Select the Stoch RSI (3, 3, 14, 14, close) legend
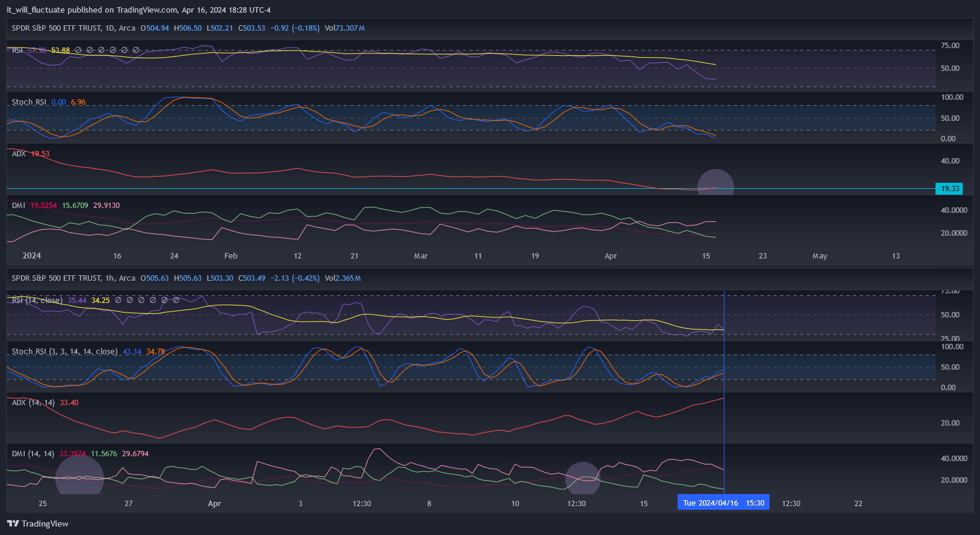The image size is (980, 535). (65, 352)
